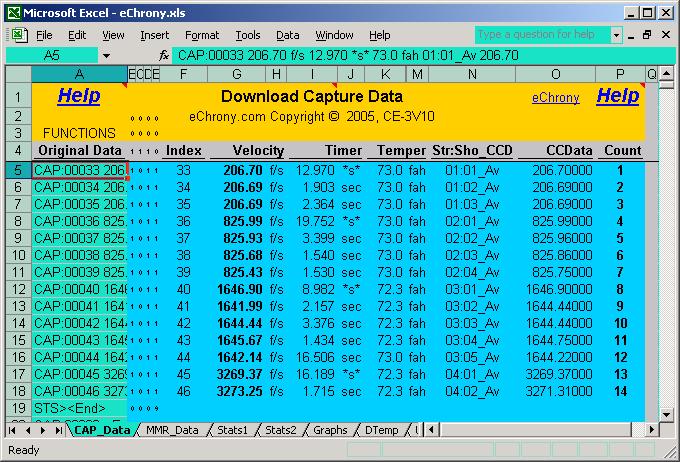Screen dimensions: 680x462
Task: Click the Excel title bar app icon
Action: tap(13, 13)
